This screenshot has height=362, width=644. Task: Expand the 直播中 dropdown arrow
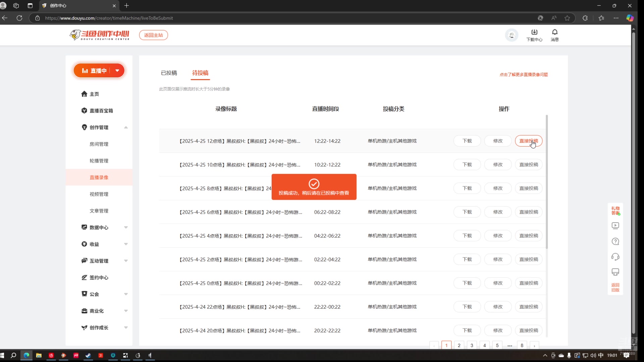(x=117, y=71)
